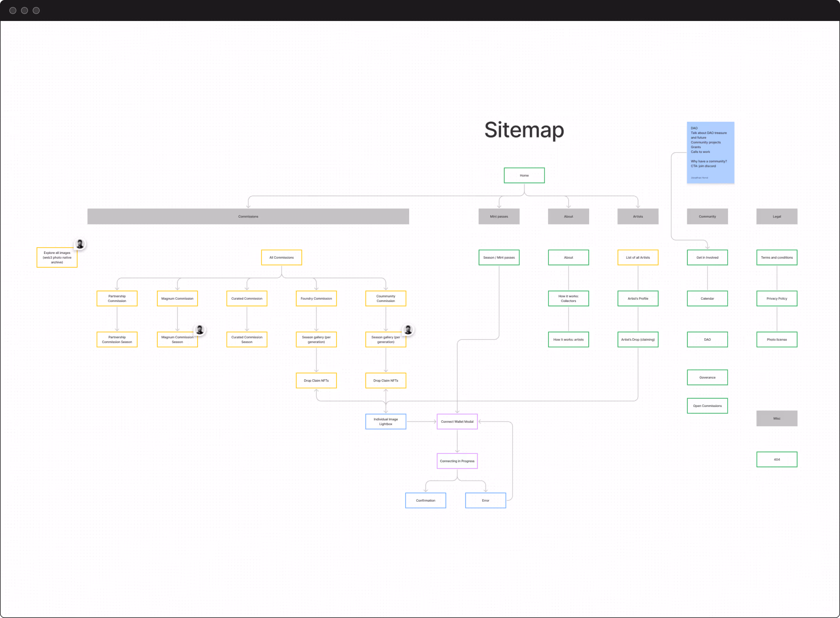
Task: Select the gray Commissions header bar
Action: (248, 217)
